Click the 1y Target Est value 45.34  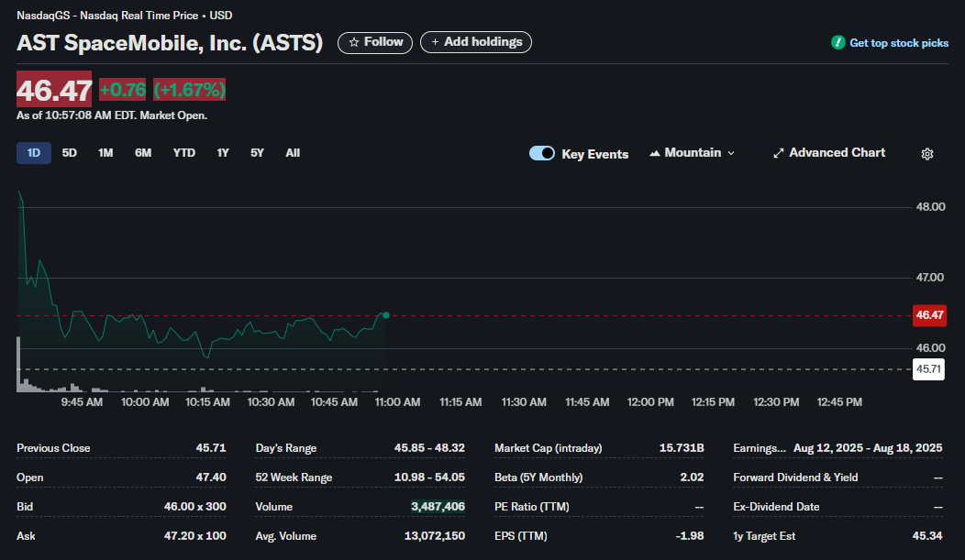coord(927,536)
